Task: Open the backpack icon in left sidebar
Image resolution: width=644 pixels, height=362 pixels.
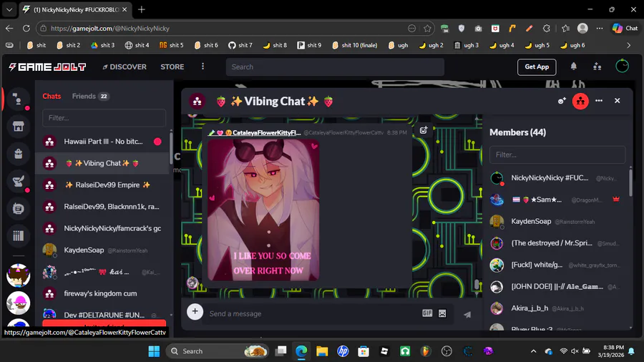Action: point(18,154)
